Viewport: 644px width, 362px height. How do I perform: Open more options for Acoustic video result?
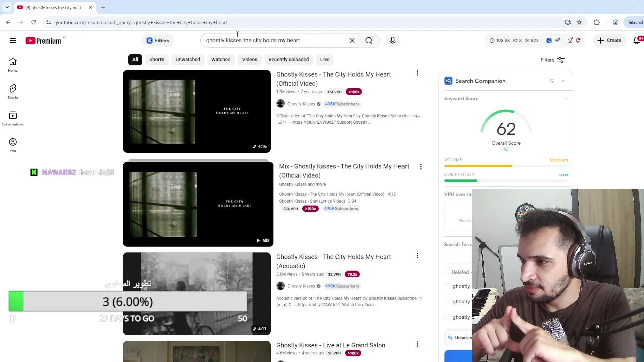pos(417,256)
